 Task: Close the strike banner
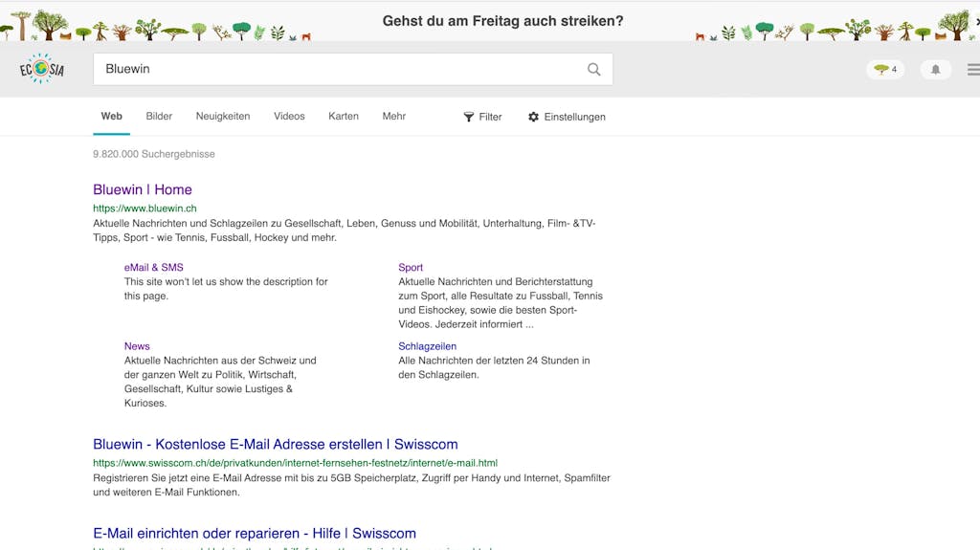[977, 21]
